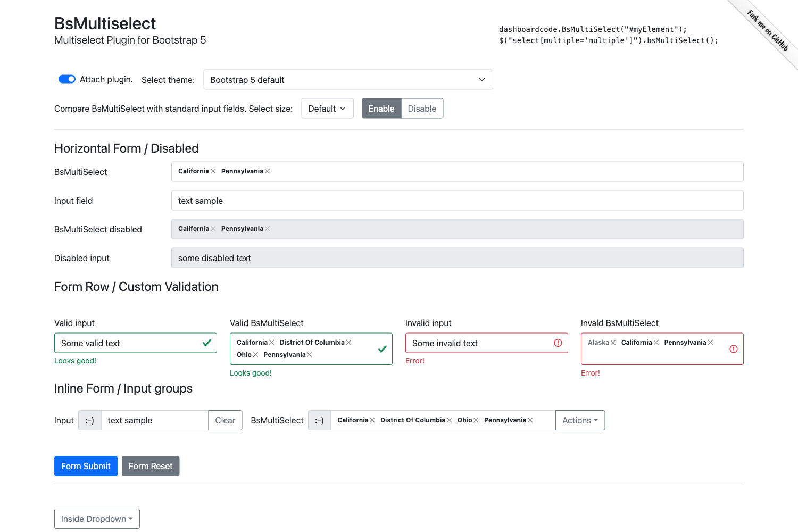Open the Inside Dropdown menu
The width and height of the screenshot is (798, 532).
coord(96,518)
